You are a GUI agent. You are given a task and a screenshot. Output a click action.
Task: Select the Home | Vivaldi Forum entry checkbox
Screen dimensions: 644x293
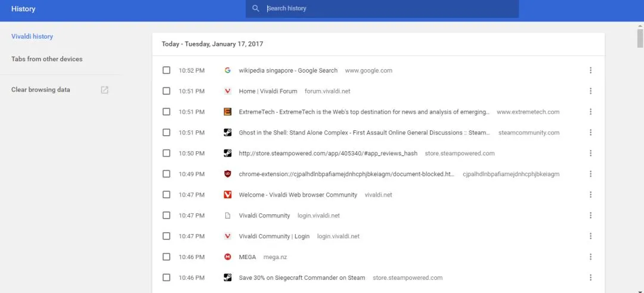click(x=166, y=91)
